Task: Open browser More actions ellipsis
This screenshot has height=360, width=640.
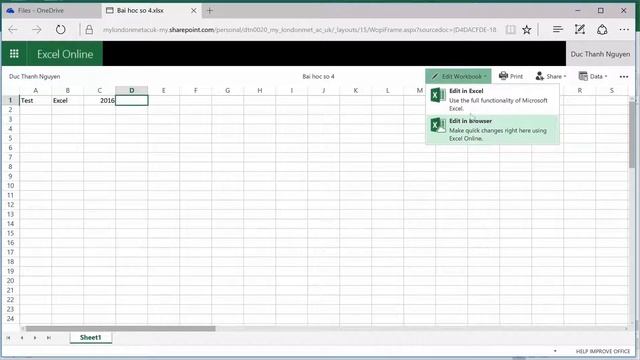Action: pyautogui.click(x=624, y=29)
